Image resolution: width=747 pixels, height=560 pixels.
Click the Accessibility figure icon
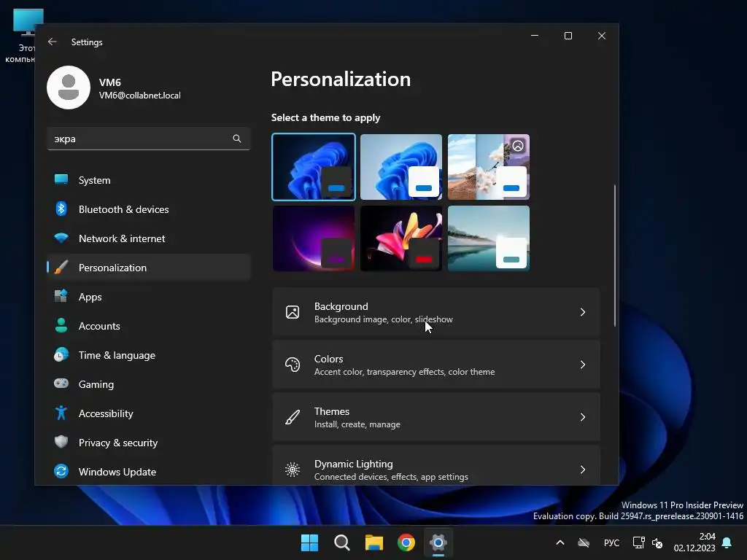(x=61, y=413)
